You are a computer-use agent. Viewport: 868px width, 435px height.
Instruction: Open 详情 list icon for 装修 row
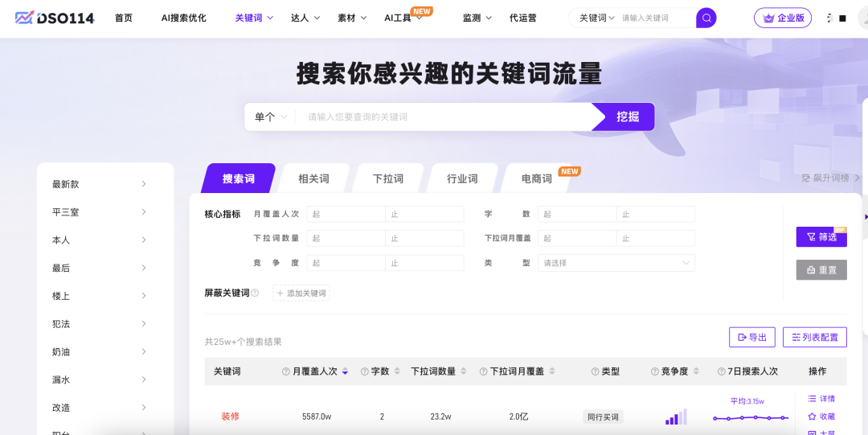click(x=812, y=399)
